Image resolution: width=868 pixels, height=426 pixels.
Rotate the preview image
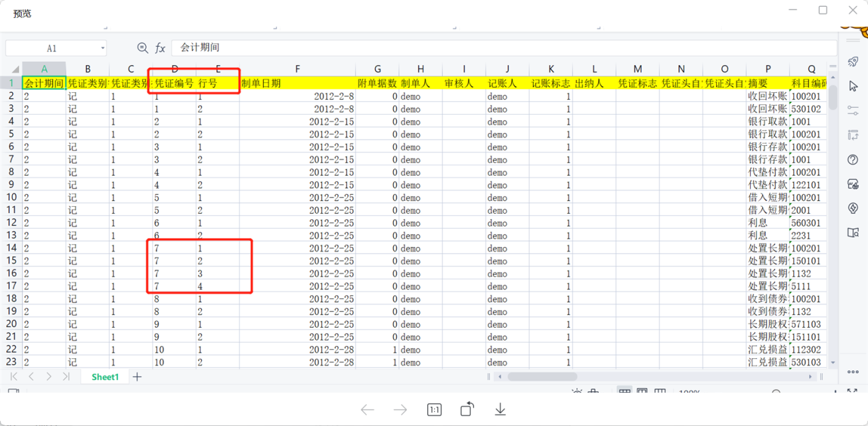click(467, 409)
